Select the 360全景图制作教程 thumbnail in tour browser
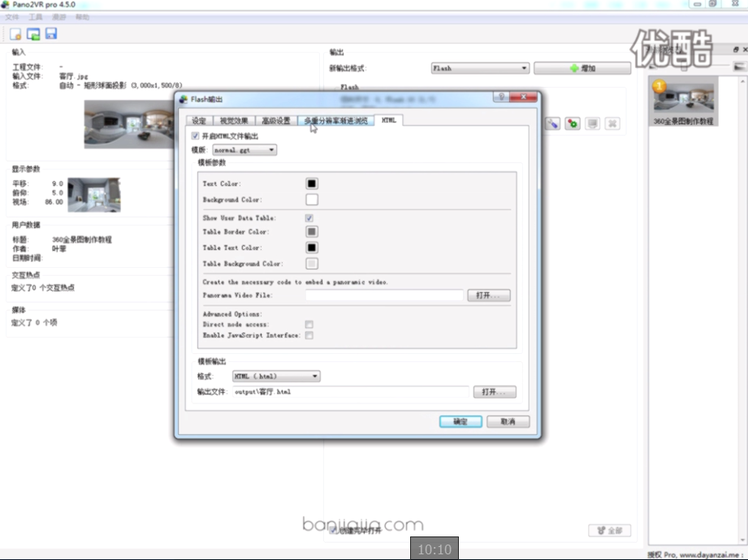This screenshot has height=560, width=748. tap(684, 101)
